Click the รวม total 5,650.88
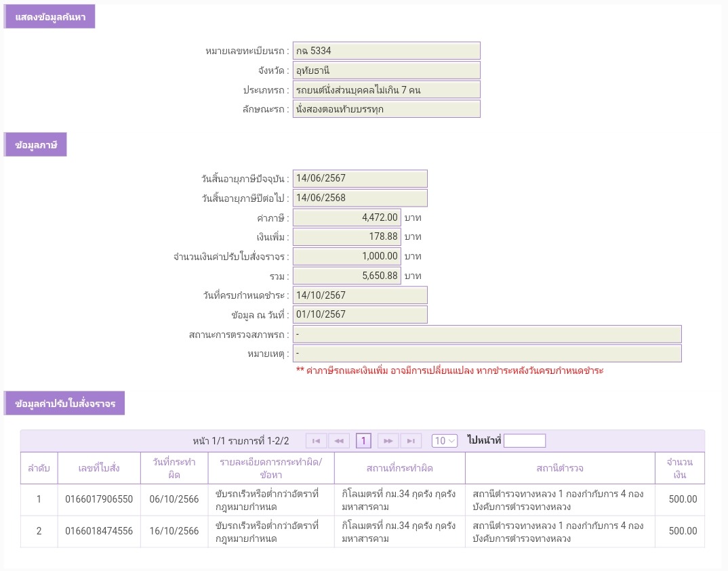The height and width of the screenshot is (571, 728). pos(347,276)
